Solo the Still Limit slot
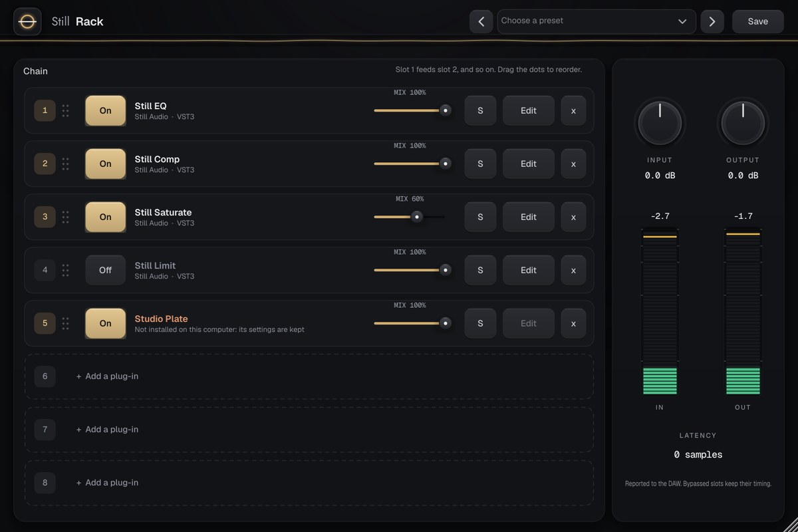 click(480, 270)
